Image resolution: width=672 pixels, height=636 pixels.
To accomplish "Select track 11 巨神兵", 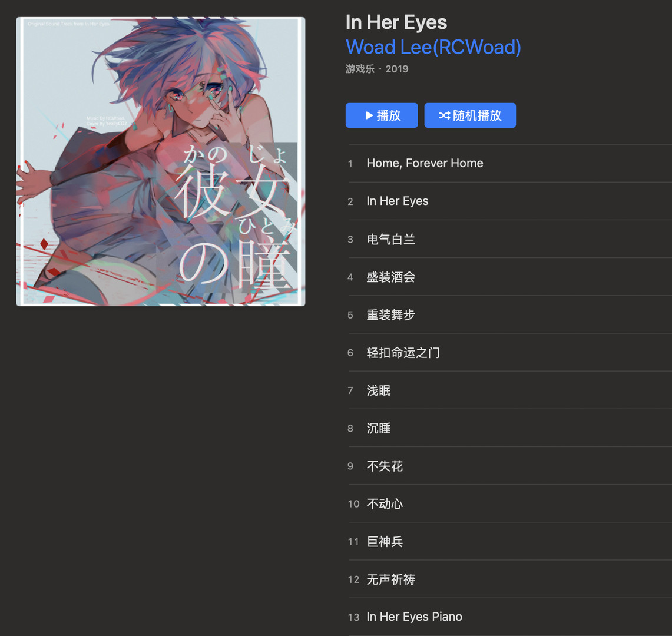I will click(x=385, y=541).
